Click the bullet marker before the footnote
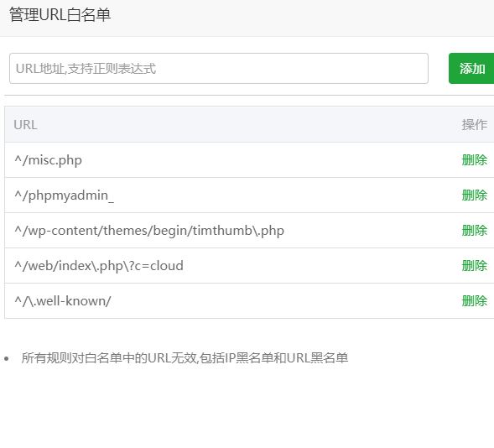This screenshot has height=448, width=494. pos(7,358)
